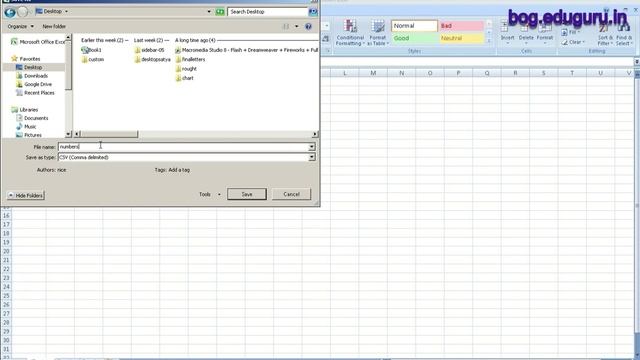
Task: Select the custom folder
Action: tap(93, 59)
